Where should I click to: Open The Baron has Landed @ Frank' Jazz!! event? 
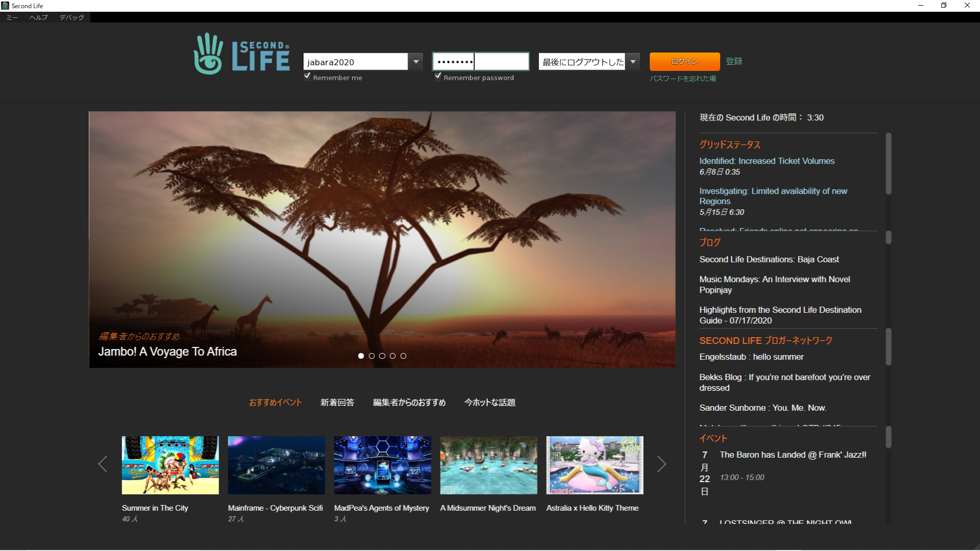point(793,455)
